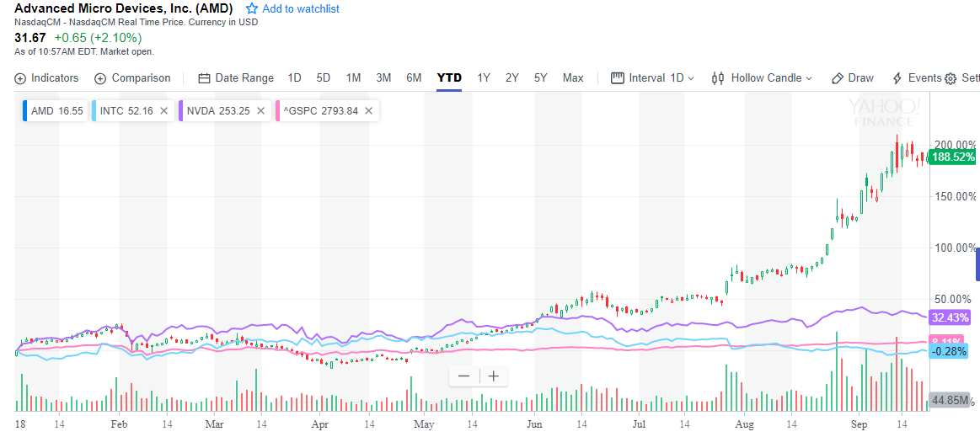The image size is (980, 437).
Task: Click the Events lightning bolt icon
Action: tap(897, 78)
